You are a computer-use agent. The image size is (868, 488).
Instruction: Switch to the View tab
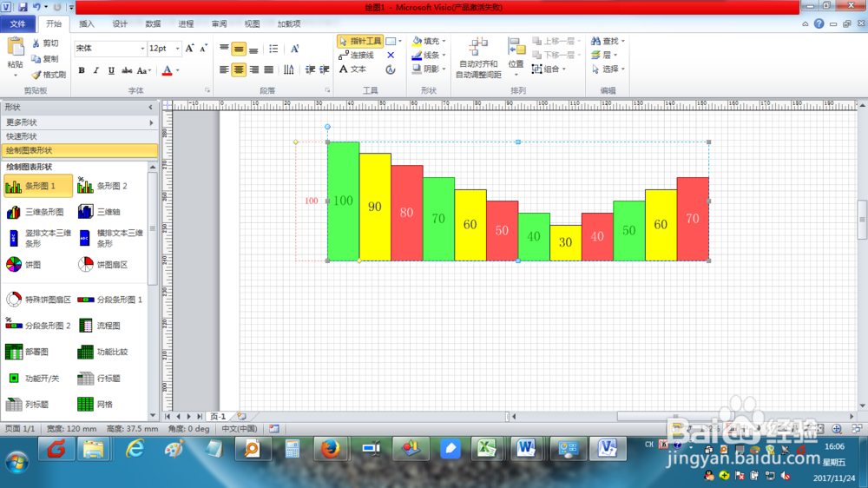pyautogui.click(x=252, y=23)
